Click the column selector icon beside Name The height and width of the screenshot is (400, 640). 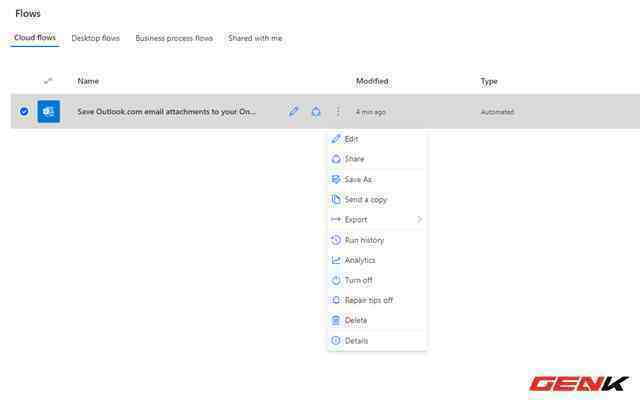click(48, 81)
